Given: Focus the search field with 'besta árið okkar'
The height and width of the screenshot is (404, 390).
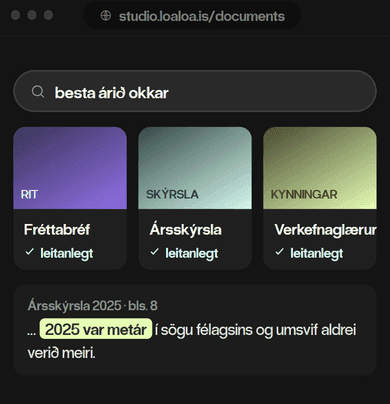Looking at the screenshot, I should (195, 91).
